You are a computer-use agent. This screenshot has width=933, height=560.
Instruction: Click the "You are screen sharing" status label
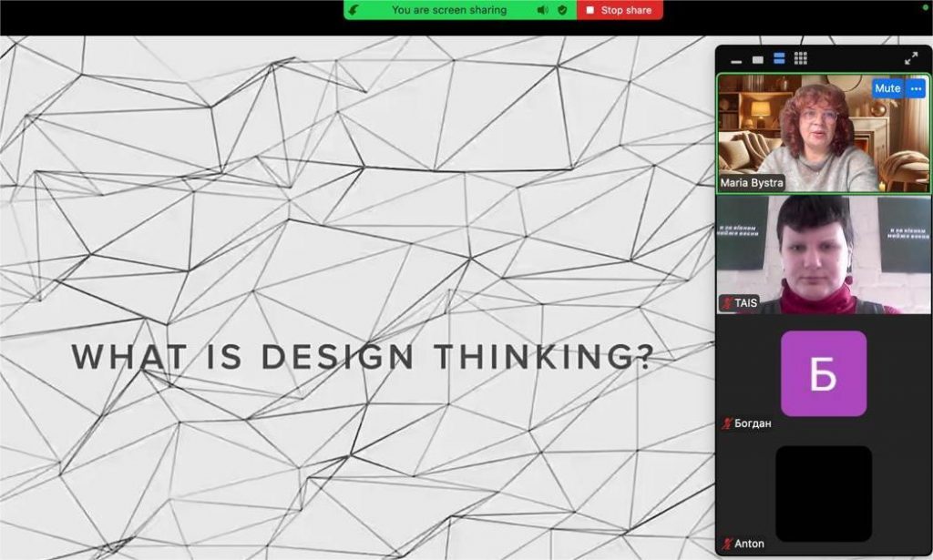pyautogui.click(x=448, y=10)
